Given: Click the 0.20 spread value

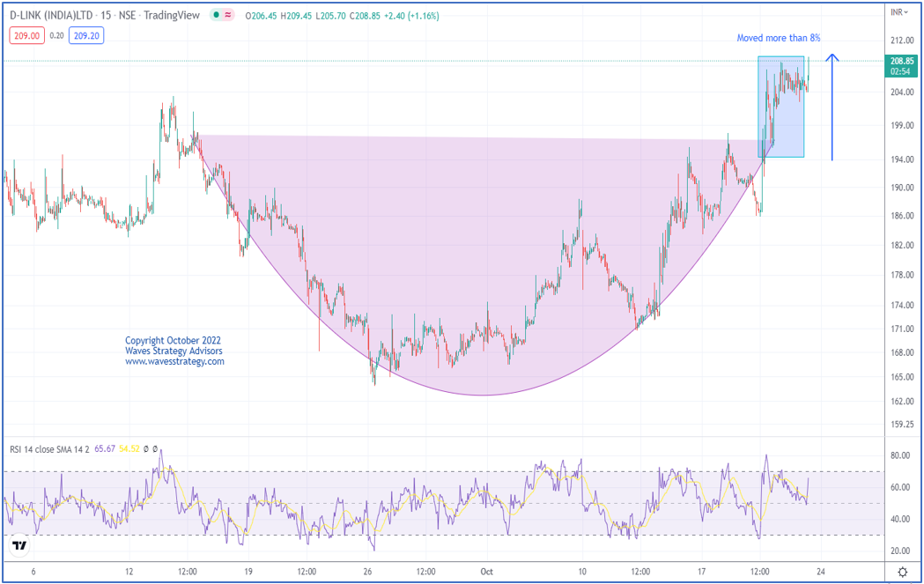Looking at the screenshot, I should pos(56,36).
